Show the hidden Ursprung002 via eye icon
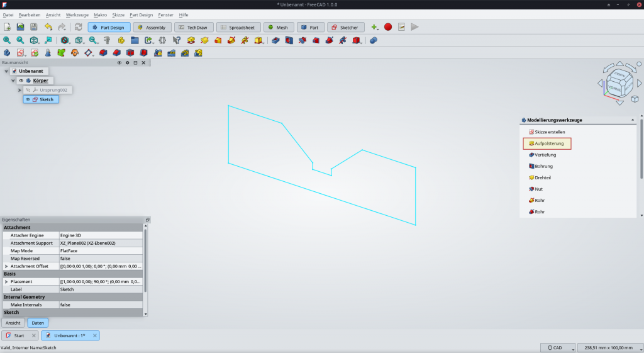This screenshot has height=353, width=644. [28, 90]
